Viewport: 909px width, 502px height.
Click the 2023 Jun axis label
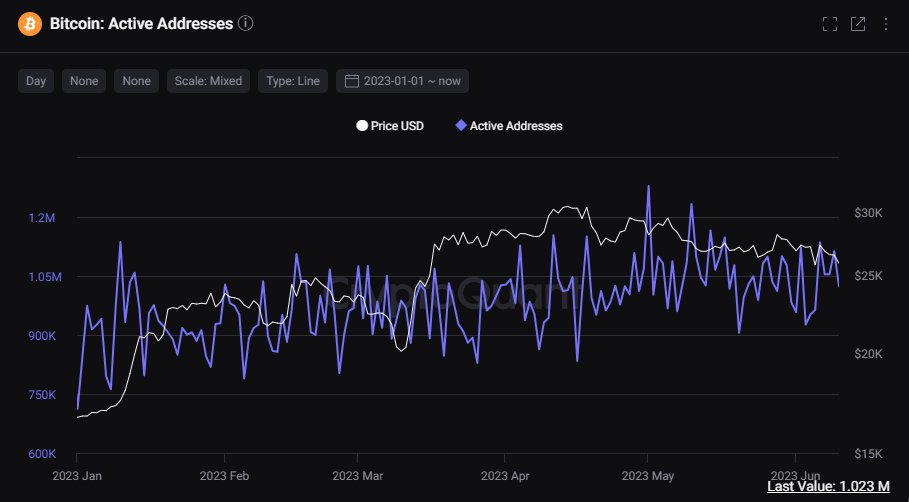[795, 476]
